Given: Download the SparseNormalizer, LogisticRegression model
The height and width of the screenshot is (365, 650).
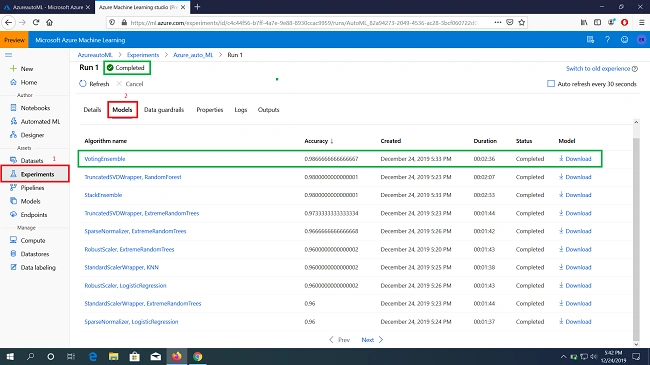Looking at the screenshot, I should coord(575,322).
